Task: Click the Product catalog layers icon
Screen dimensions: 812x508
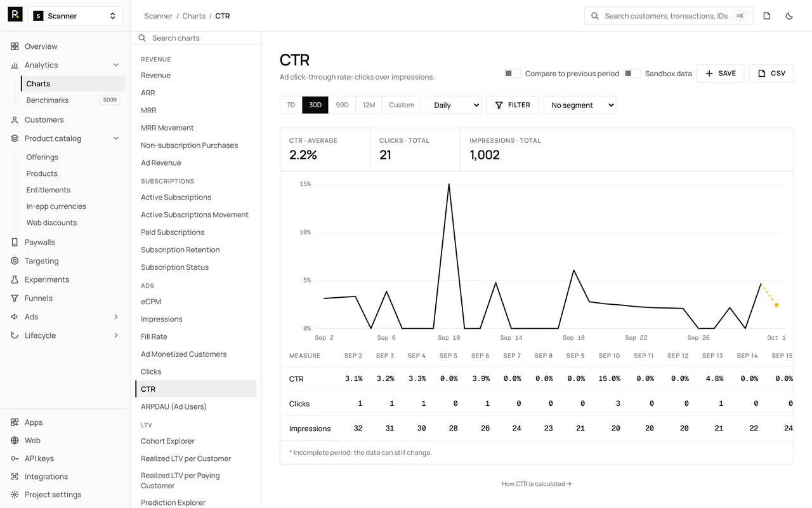Action: (15, 138)
